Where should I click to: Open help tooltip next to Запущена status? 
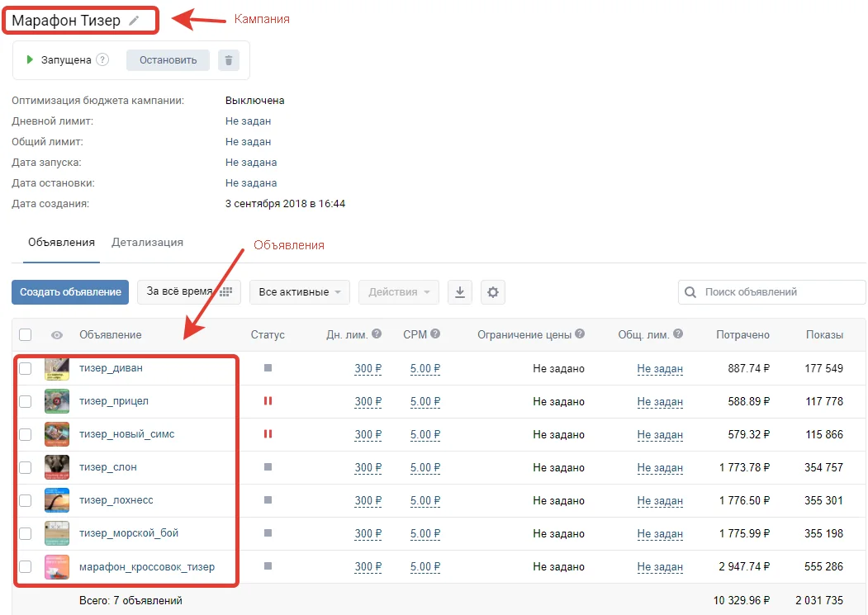click(102, 59)
